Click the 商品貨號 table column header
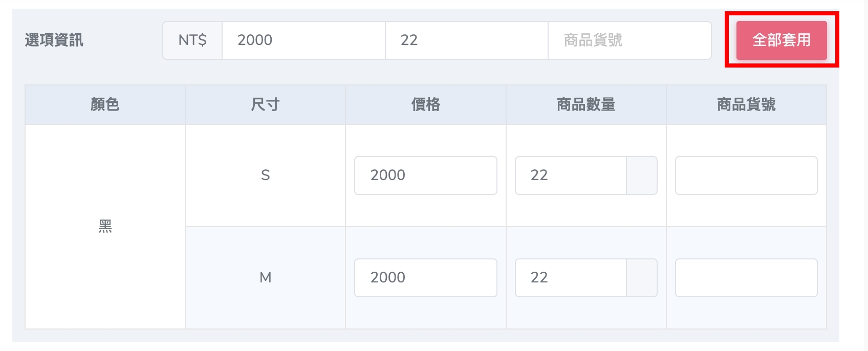The width and height of the screenshot is (868, 351). click(x=746, y=104)
